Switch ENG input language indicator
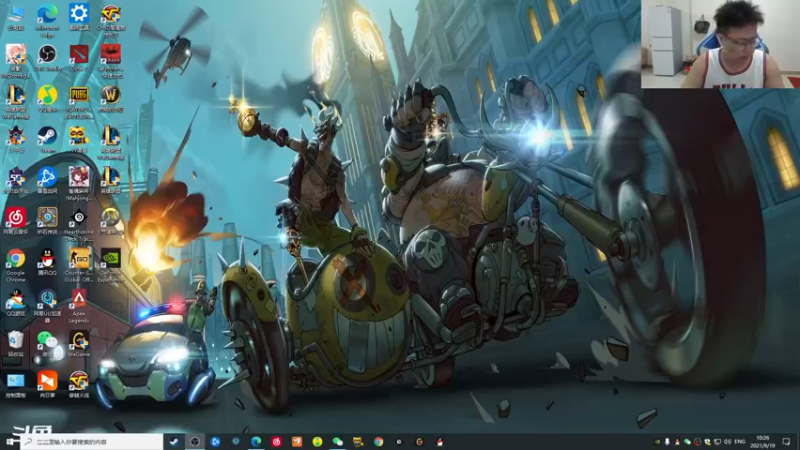800x450 pixels. tap(739, 442)
